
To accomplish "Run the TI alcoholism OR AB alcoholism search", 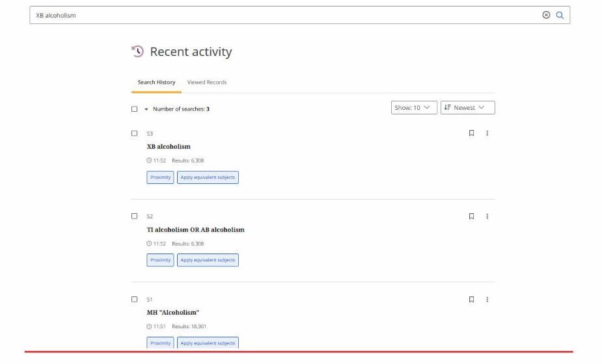I will [x=195, y=230].
